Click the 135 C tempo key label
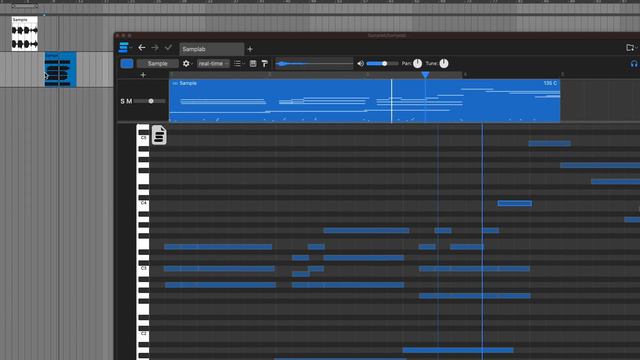The image size is (640, 360). pos(550,83)
